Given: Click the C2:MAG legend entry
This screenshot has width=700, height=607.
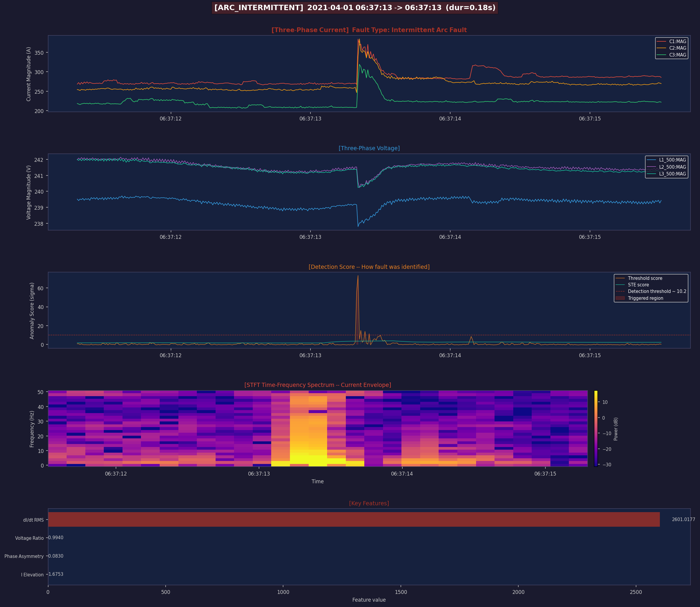Looking at the screenshot, I should coord(677,48).
